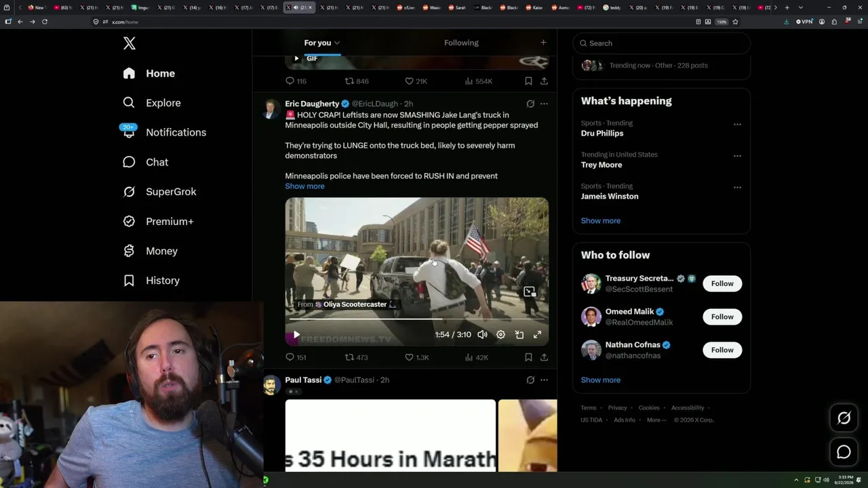Repost the GIF post with 846 reposts
This screenshot has height=488, width=868.
357,81
